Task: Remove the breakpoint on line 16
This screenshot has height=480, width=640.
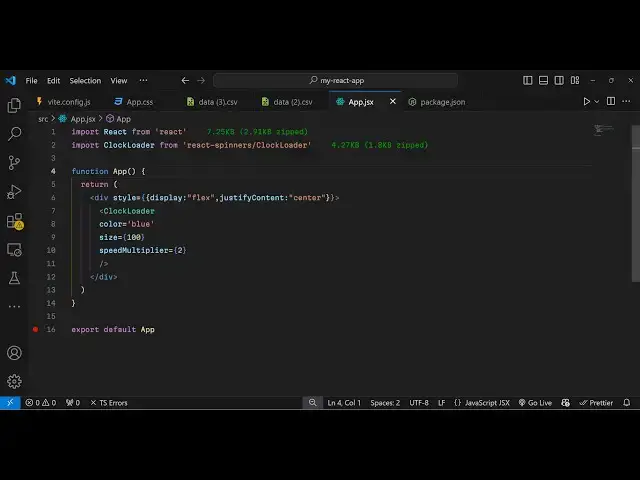Action: [36, 329]
